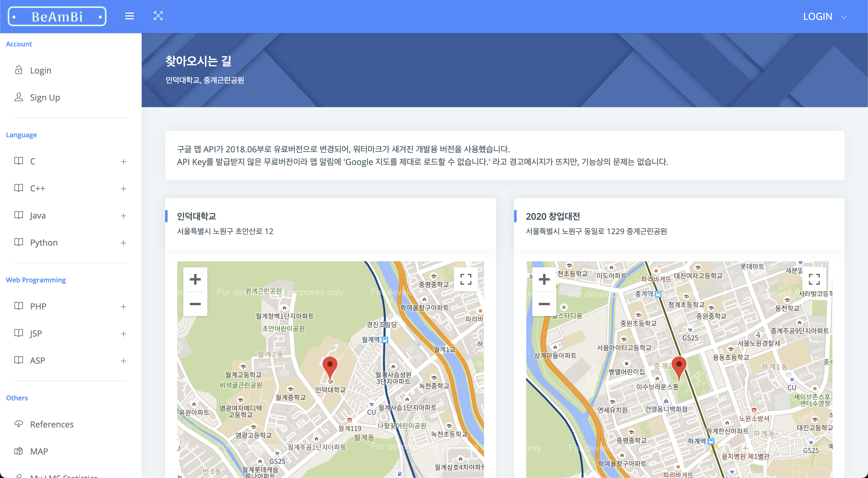
Task: Zoom out on the 2020 창업대전 map
Action: click(x=544, y=304)
